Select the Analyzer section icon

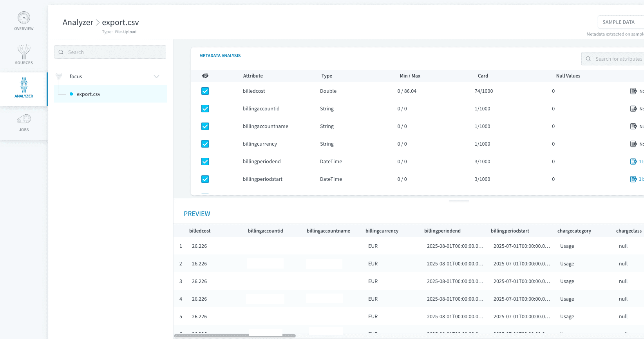(24, 85)
